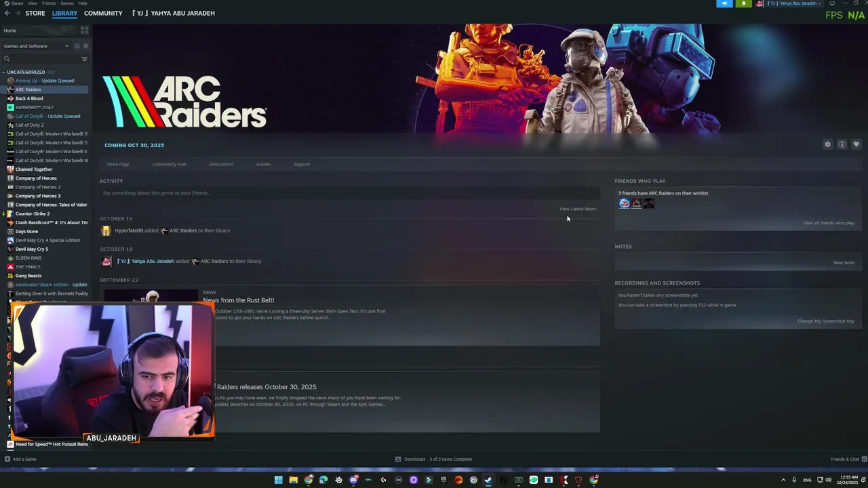The width and height of the screenshot is (868, 488).
Task: Open Downloads status at bottom bar
Action: tap(434, 460)
